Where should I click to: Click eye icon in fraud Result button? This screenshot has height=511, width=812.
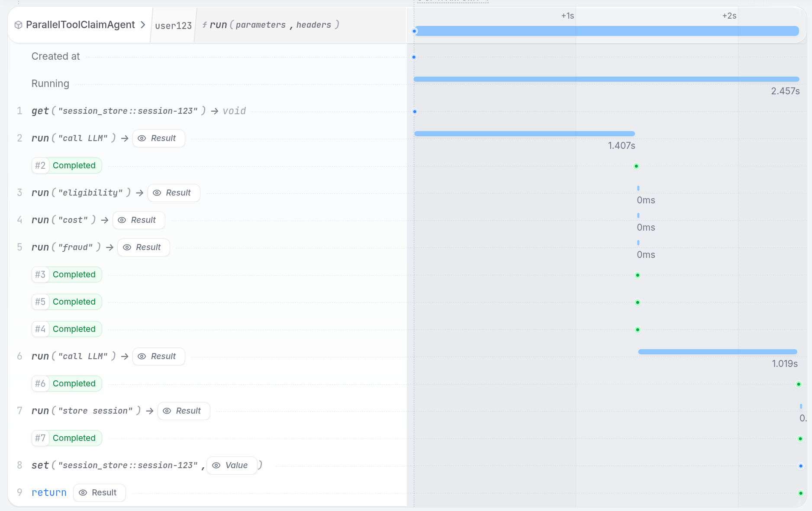click(x=127, y=247)
